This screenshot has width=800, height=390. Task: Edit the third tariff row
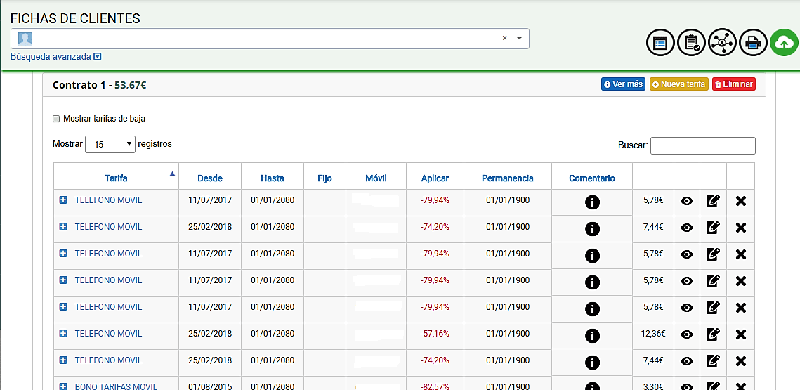point(713,254)
